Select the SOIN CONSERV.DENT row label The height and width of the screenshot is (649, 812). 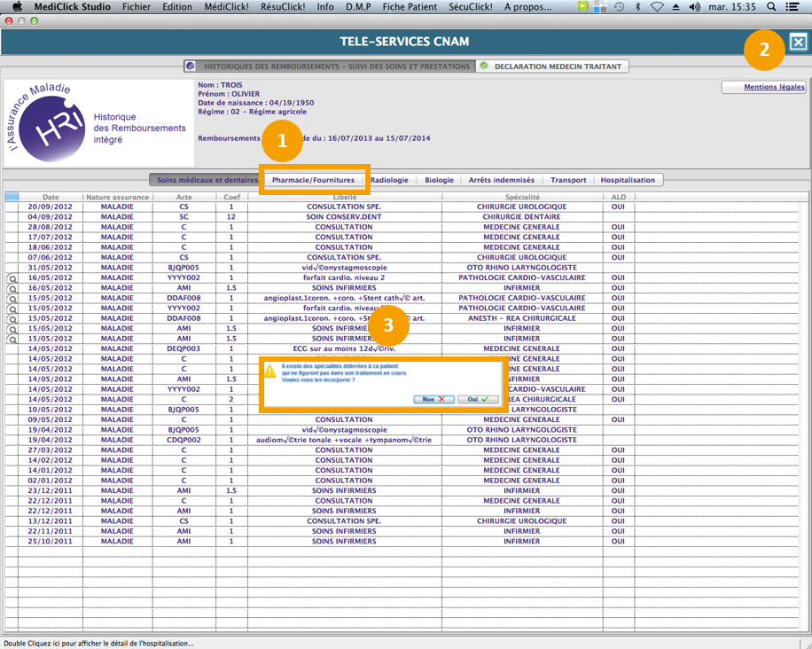pyautogui.click(x=344, y=217)
